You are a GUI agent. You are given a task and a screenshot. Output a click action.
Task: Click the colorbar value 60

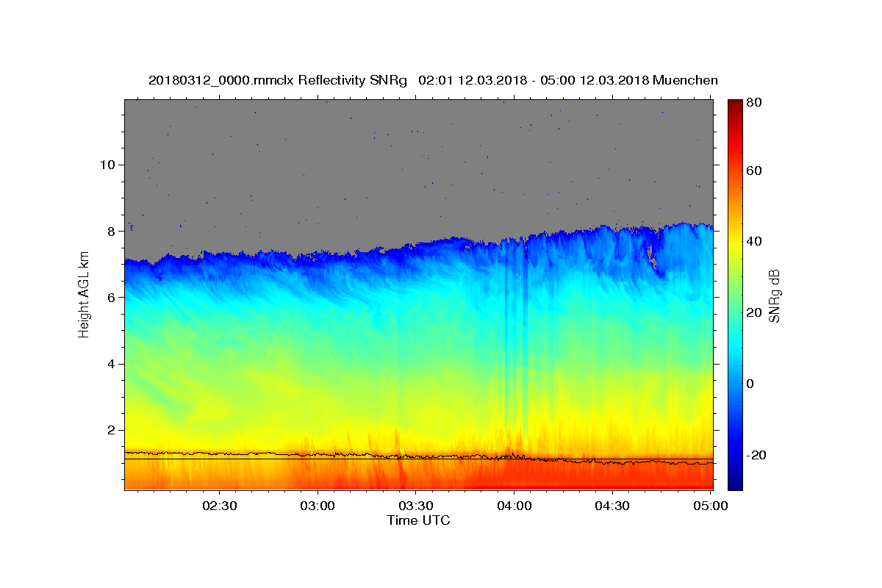[x=755, y=171]
